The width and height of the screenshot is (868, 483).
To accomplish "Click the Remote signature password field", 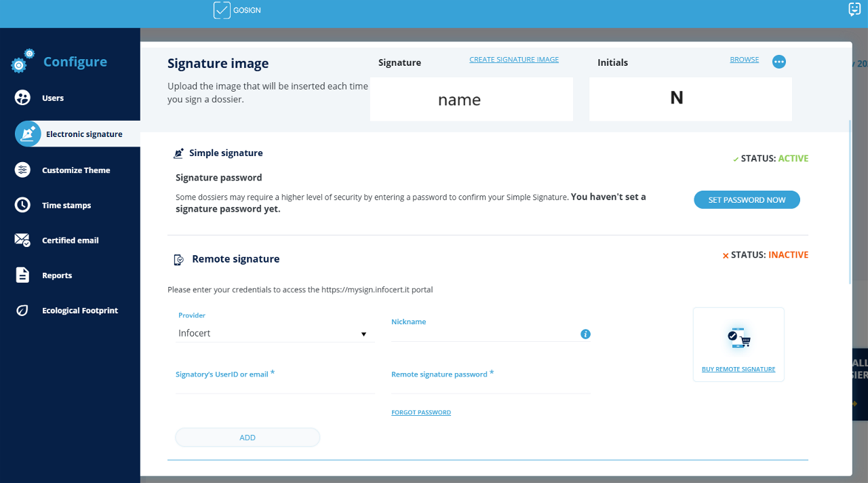I will (x=490, y=387).
